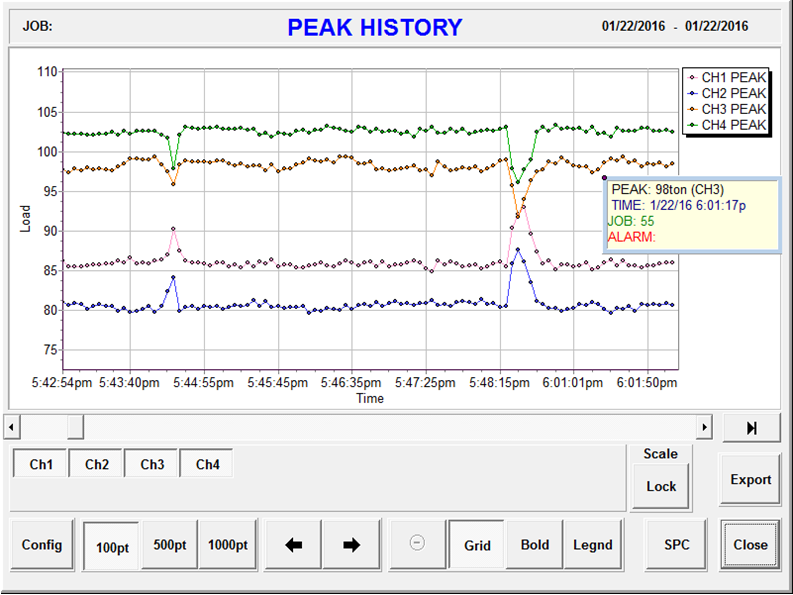Click the left arrow pan button
Screen dimensions: 793x595
pos(294,545)
